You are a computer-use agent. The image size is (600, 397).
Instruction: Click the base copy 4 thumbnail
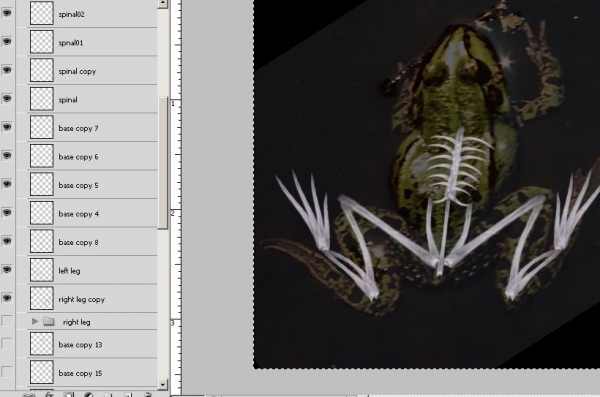41,213
